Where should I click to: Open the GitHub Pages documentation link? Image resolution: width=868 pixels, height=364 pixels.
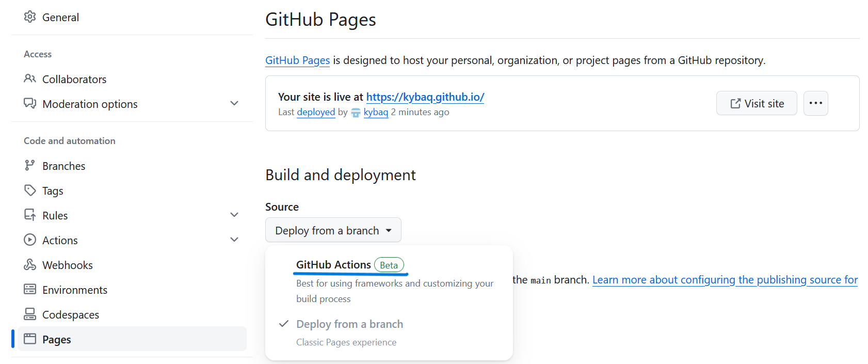(297, 60)
